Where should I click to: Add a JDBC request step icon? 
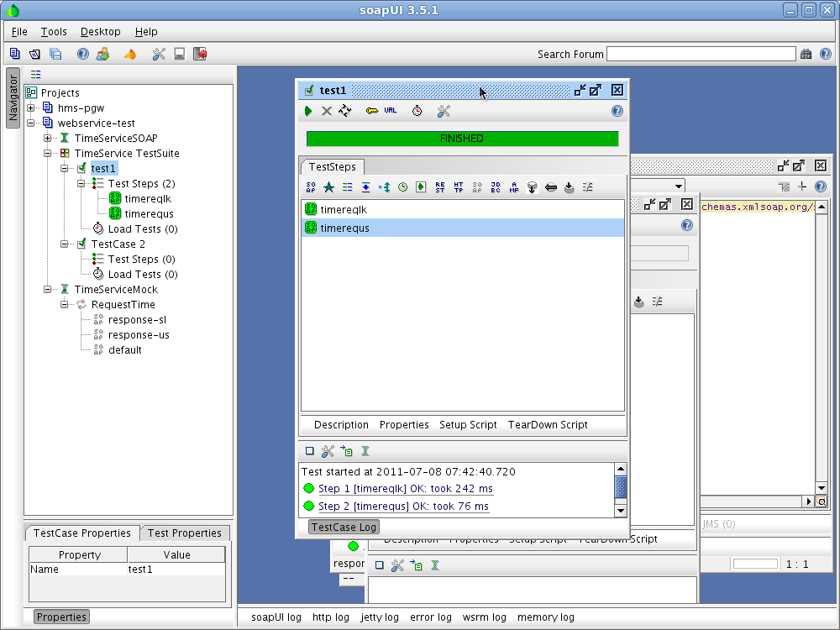496,187
